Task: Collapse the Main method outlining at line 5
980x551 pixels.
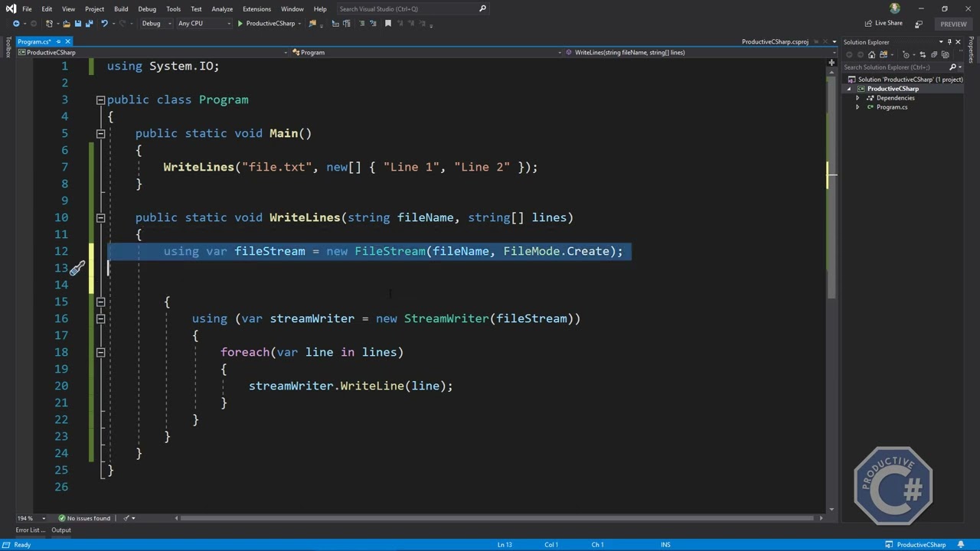Action: [100, 133]
